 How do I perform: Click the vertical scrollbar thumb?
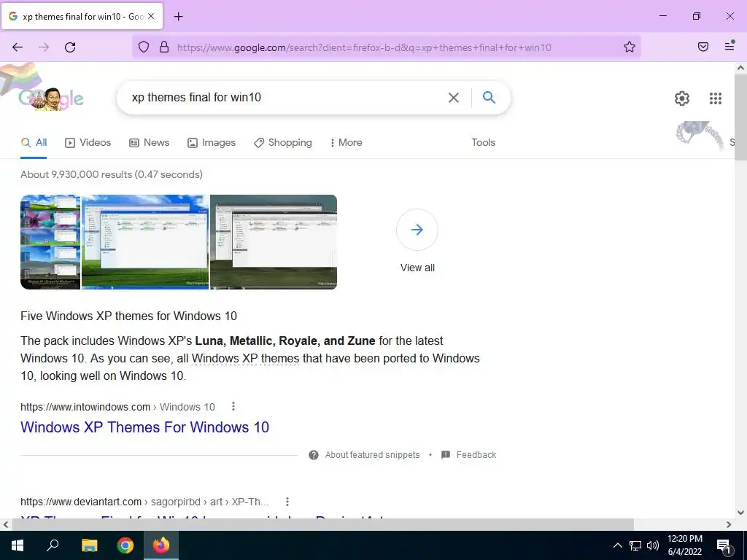tap(740, 117)
